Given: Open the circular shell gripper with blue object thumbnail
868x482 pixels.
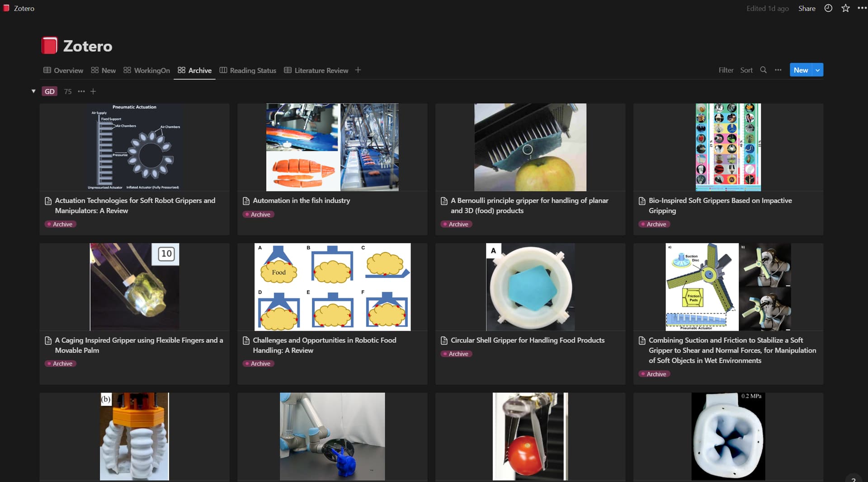Looking at the screenshot, I should click(x=530, y=287).
